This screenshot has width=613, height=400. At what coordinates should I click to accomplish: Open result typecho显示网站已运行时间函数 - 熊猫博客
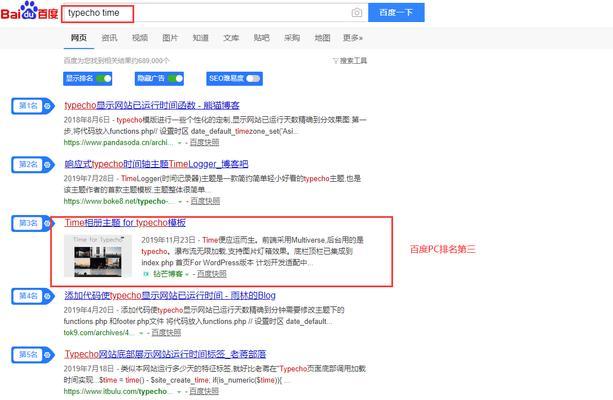[x=152, y=105]
